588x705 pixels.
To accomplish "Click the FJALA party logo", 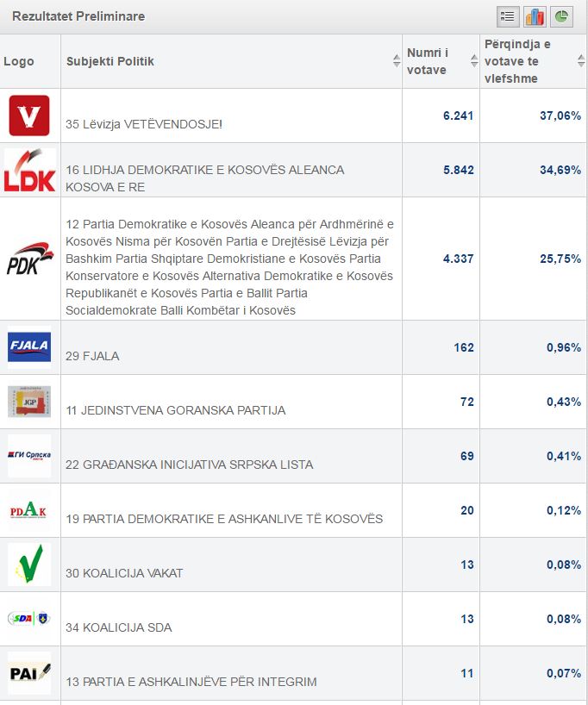I will pos(29,347).
